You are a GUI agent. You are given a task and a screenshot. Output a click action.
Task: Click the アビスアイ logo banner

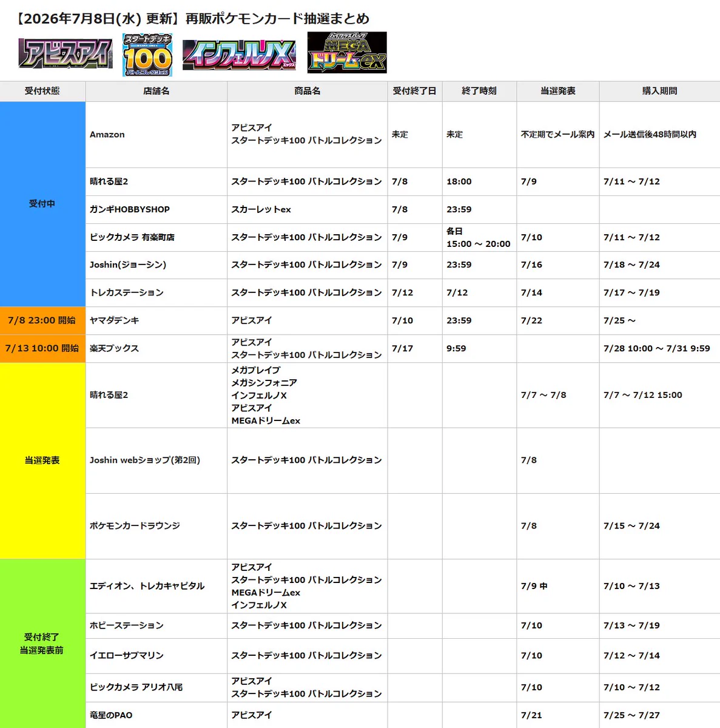[x=66, y=54]
